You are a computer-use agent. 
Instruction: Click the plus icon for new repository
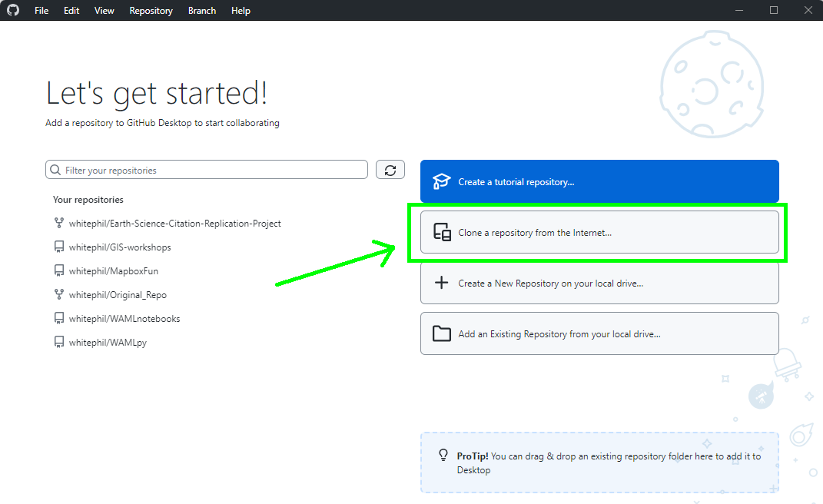pyautogui.click(x=441, y=283)
